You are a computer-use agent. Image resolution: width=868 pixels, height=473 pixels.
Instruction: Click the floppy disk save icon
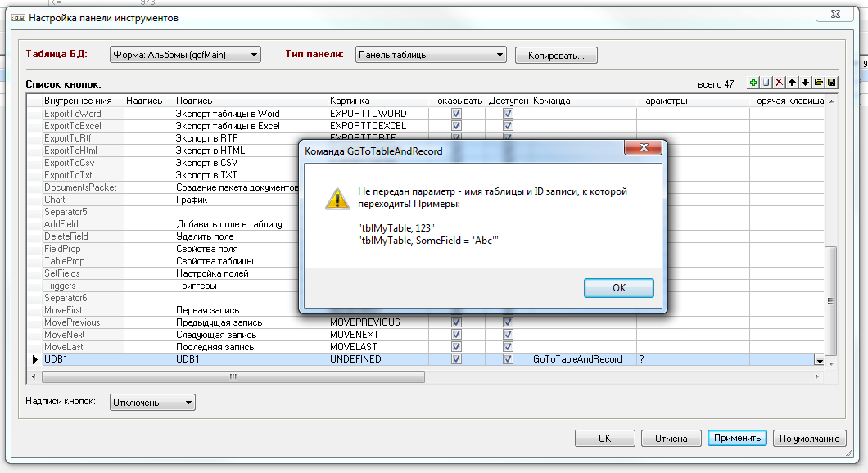tap(831, 83)
